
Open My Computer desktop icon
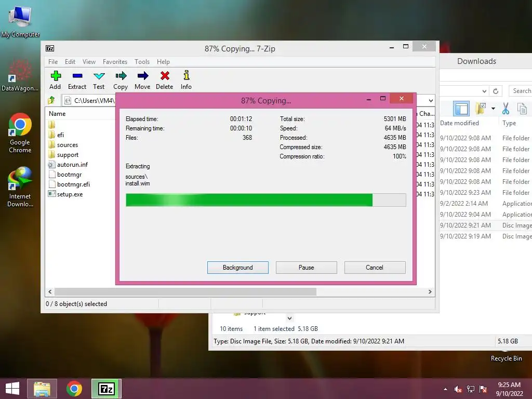click(20, 21)
